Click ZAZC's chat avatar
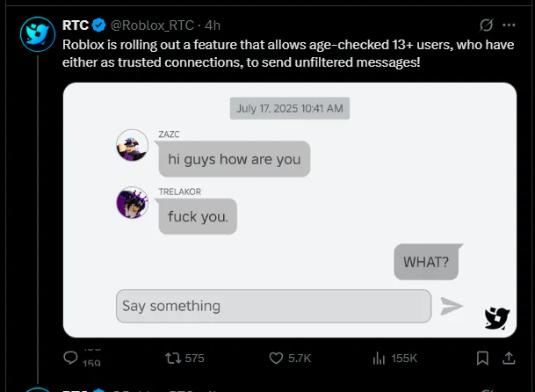The width and height of the screenshot is (535, 392). [x=133, y=145]
